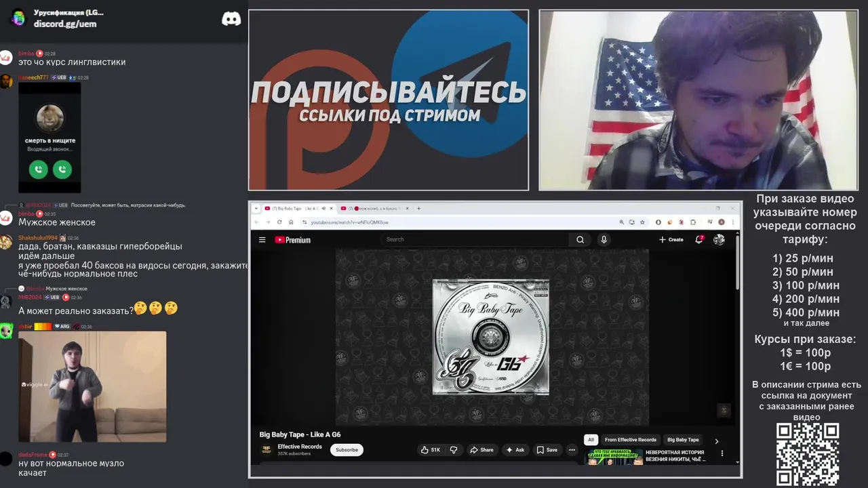The height and width of the screenshot is (488, 868).
Task: Open the Discord server avatar icon
Action: (x=18, y=18)
